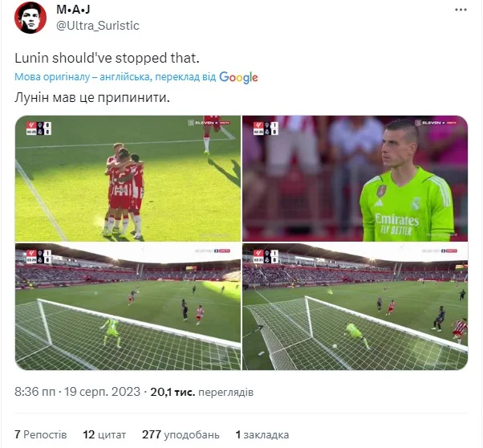Open the bottom-left behind-goal photo
The height and width of the screenshot is (448, 483).
pos(128,307)
